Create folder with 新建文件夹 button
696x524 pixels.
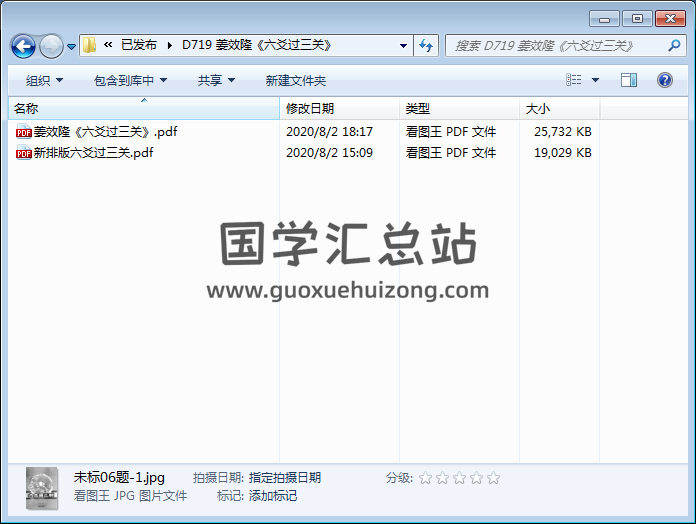point(296,80)
